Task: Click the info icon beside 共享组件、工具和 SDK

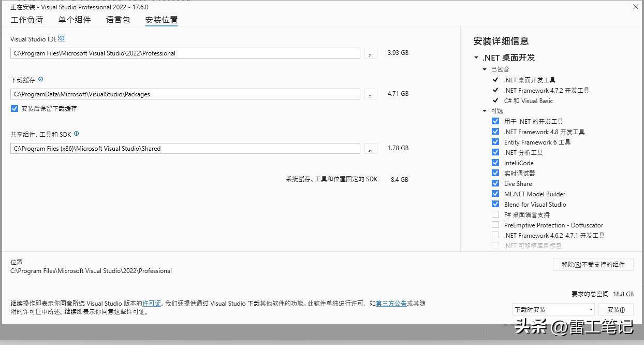Action: click(77, 134)
